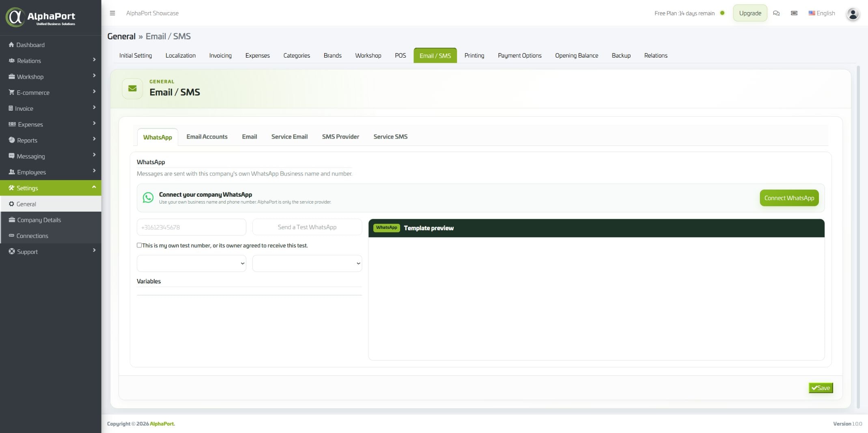The height and width of the screenshot is (433, 868).
Task: Open the Brands settings tab
Action: click(333, 56)
